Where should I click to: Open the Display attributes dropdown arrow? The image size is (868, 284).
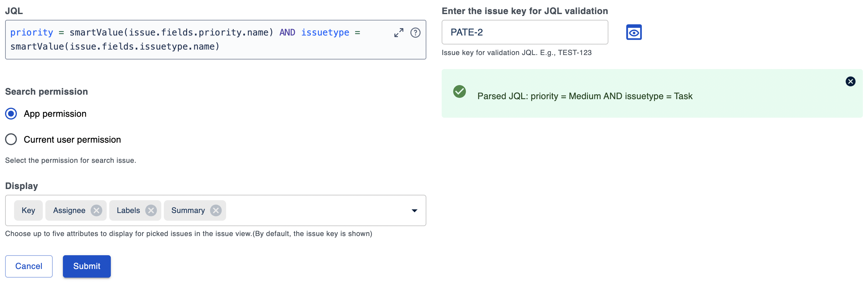click(x=414, y=210)
